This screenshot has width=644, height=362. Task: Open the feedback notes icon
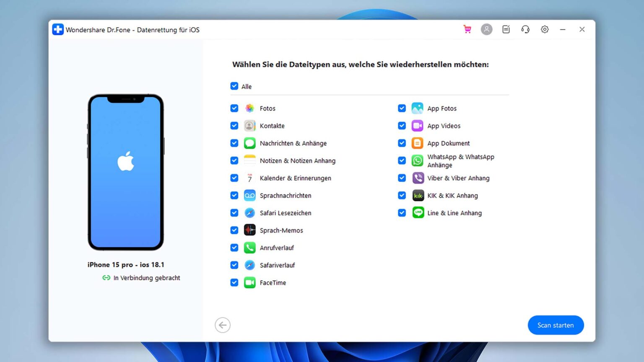[506, 29]
